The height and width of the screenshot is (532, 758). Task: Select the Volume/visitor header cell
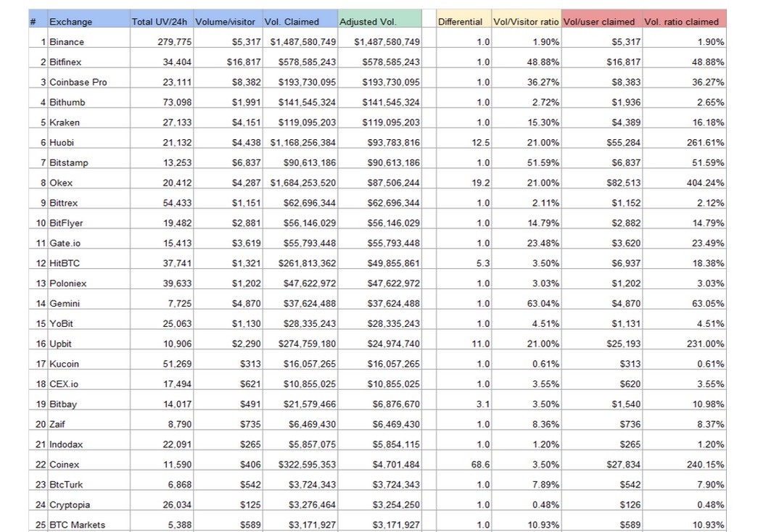pyautogui.click(x=228, y=18)
